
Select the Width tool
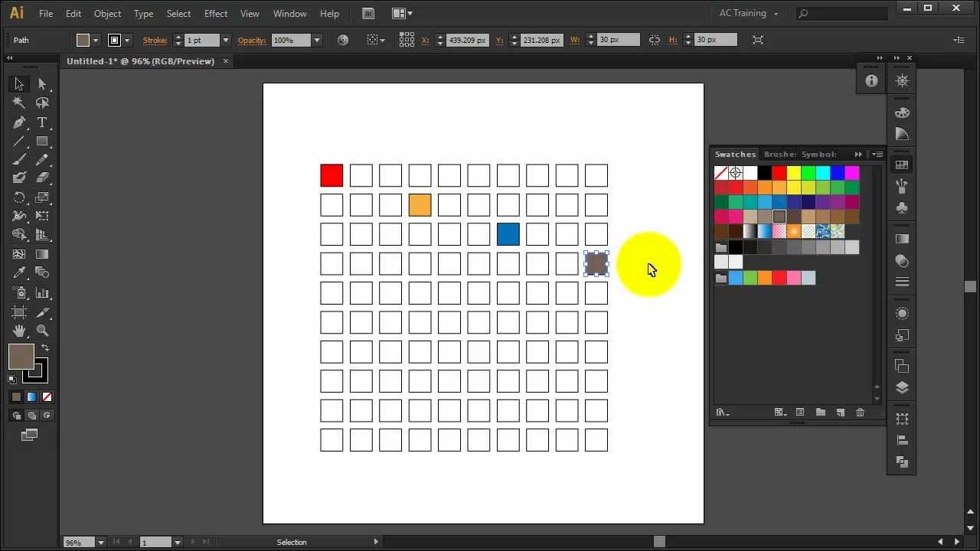point(19,217)
